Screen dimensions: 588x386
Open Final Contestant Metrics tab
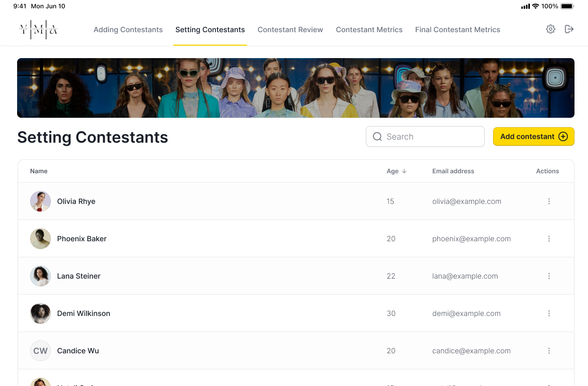point(458,30)
